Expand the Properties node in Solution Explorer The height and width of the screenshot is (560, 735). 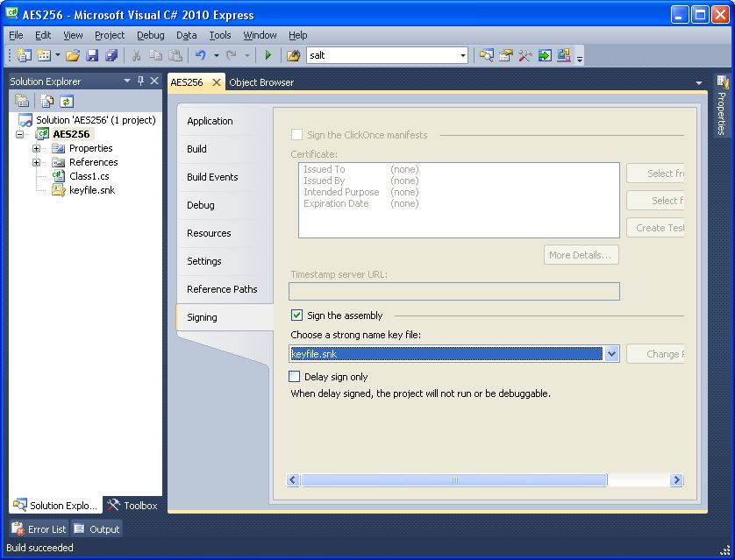[36, 148]
